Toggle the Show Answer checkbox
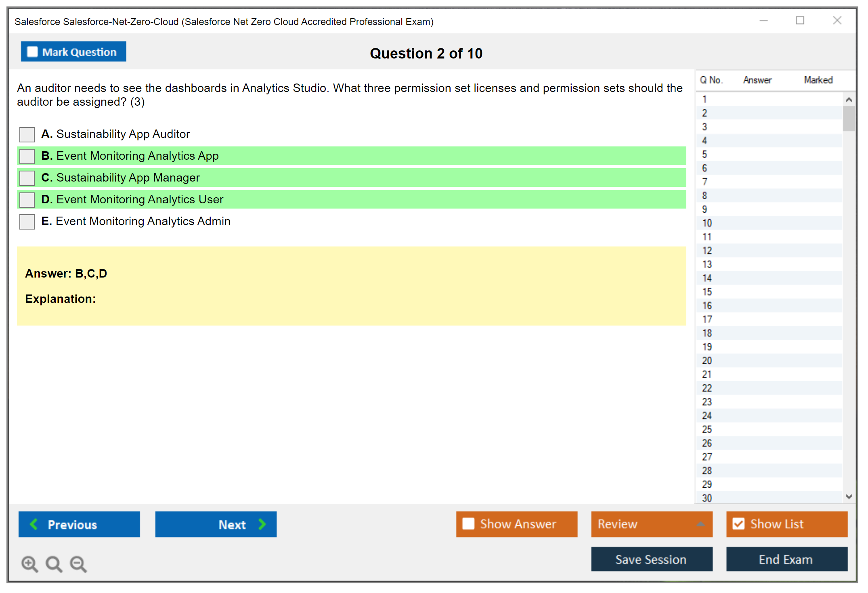Screen dimensions: 868x593 click(468, 524)
